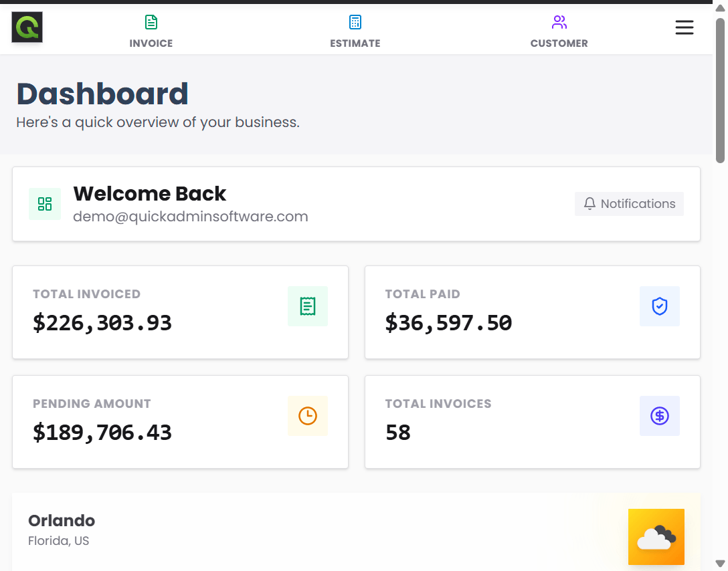
Task: Click the green Q logo
Action: click(x=27, y=27)
